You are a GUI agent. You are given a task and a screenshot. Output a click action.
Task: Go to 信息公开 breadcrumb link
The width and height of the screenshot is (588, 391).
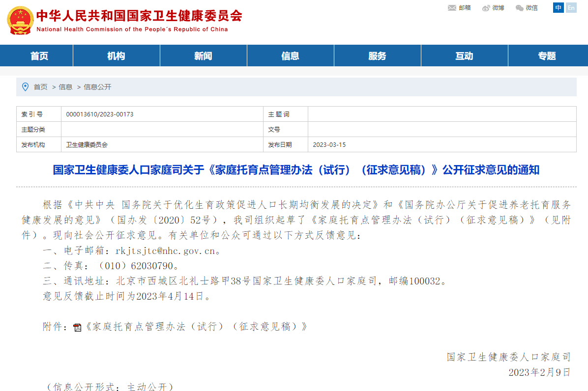pyautogui.click(x=97, y=87)
